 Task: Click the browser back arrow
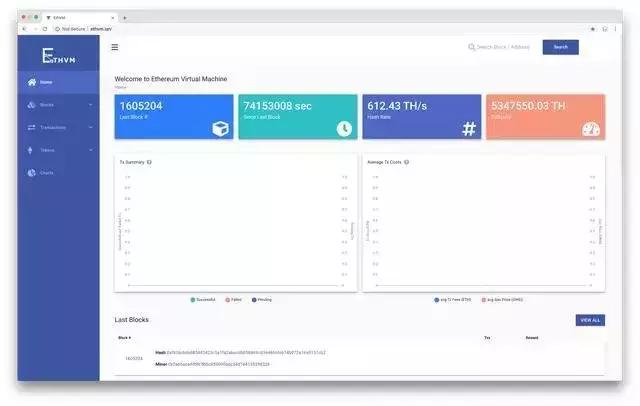click(24, 29)
